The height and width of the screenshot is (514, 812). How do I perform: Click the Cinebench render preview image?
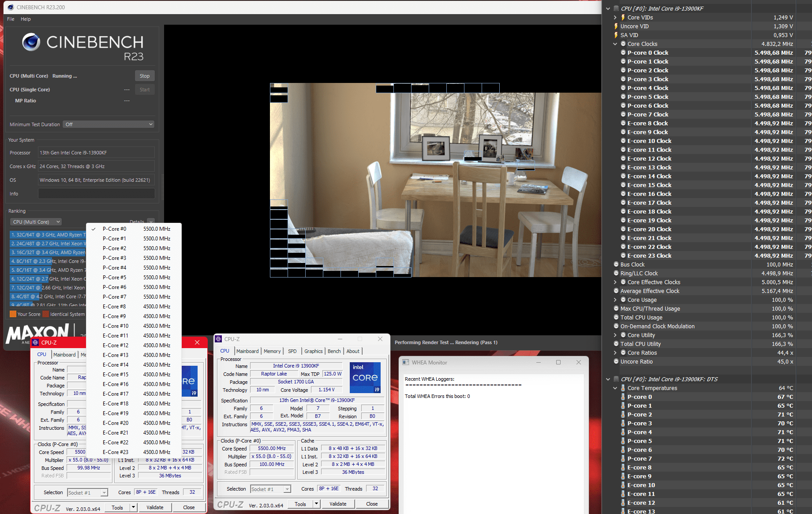click(435, 180)
